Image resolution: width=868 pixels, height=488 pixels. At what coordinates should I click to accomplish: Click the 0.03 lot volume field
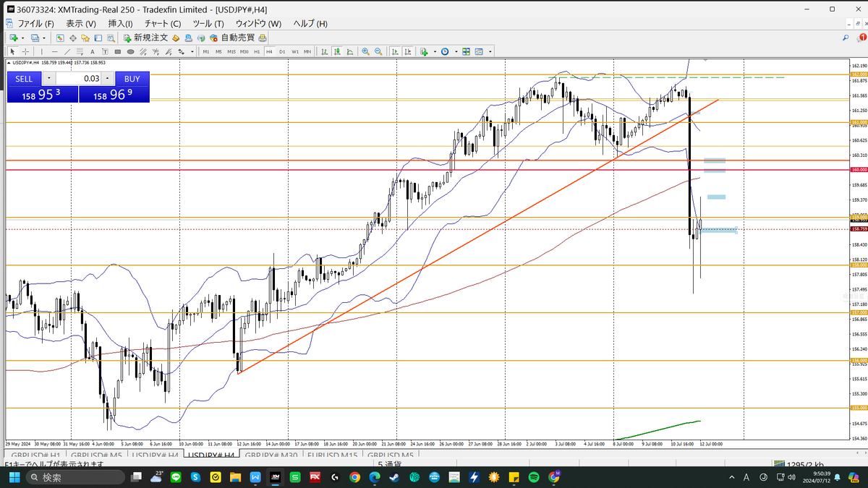[x=78, y=79]
